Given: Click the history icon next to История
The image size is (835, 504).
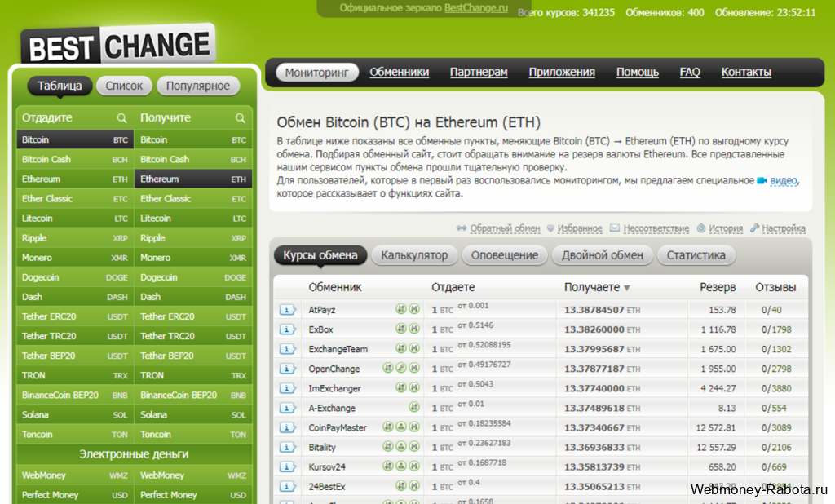Looking at the screenshot, I should coord(701,228).
